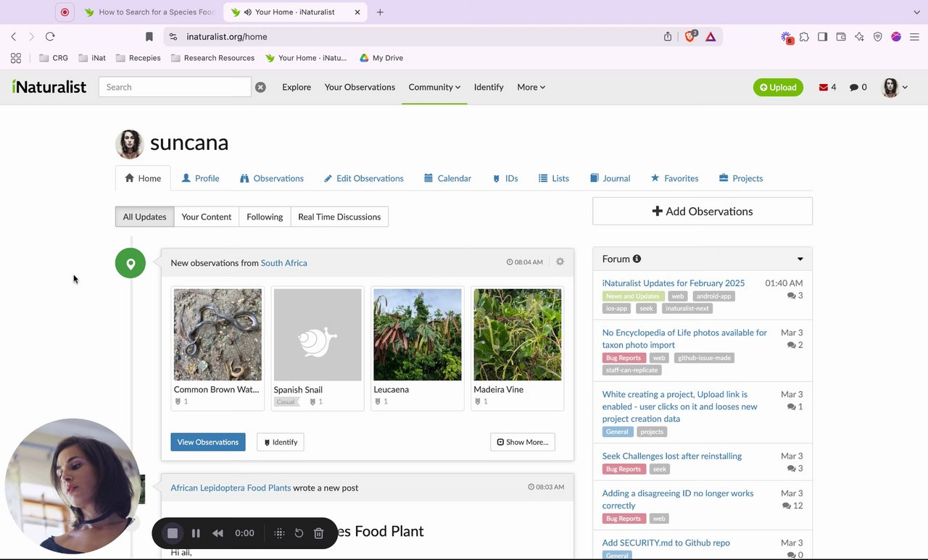Screen dimensions: 928x560
Task: Delete the recording with the trash icon
Action: (x=318, y=533)
